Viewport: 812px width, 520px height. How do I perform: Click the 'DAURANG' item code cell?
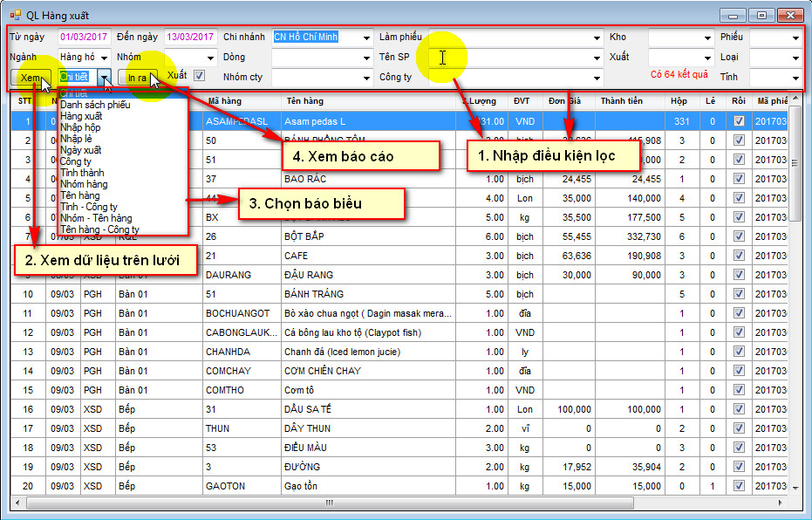point(242,275)
